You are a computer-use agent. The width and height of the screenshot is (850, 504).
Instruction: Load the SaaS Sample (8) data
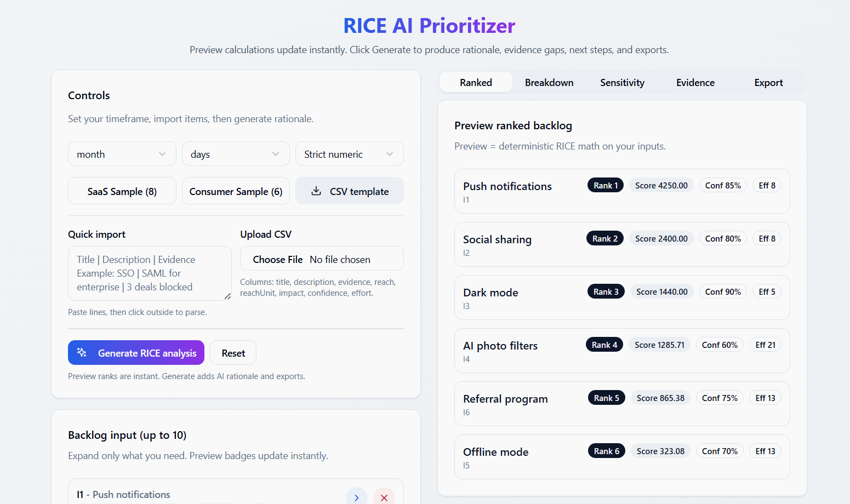point(122,191)
